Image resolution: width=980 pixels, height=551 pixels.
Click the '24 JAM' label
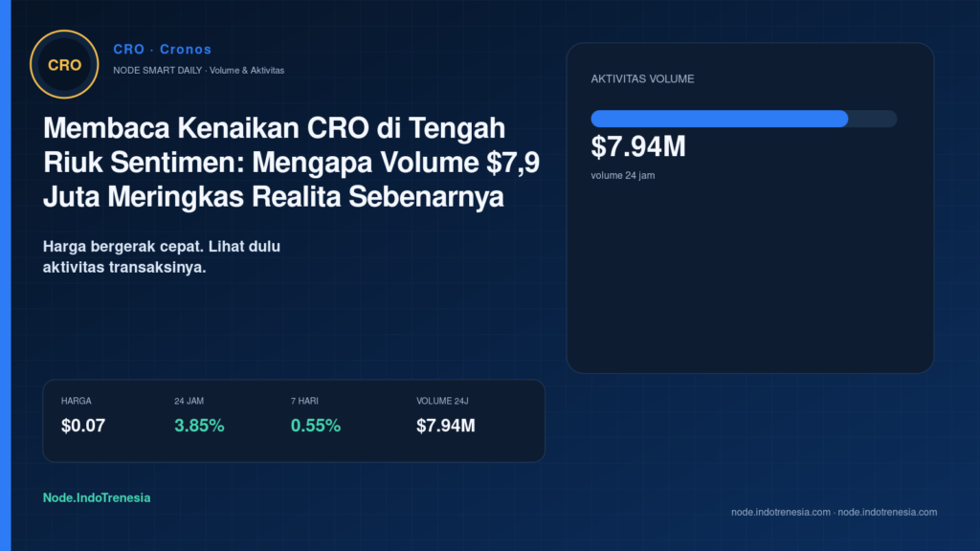coord(189,401)
